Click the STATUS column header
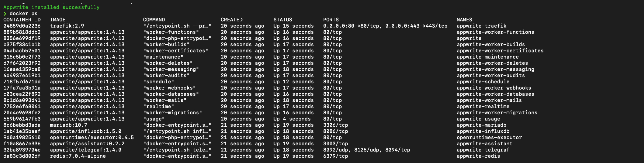Image resolution: width=644 pixels, height=163 pixels. tap(283, 20)
